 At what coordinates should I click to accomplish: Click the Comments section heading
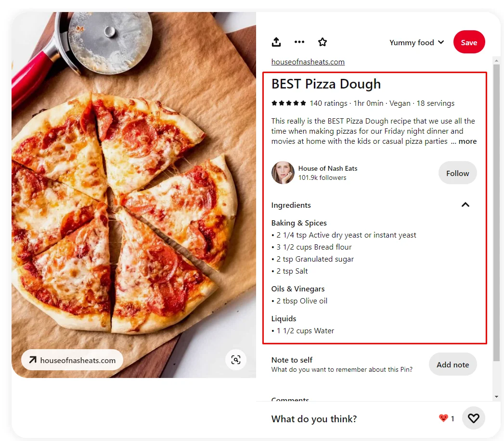(290, 399)
